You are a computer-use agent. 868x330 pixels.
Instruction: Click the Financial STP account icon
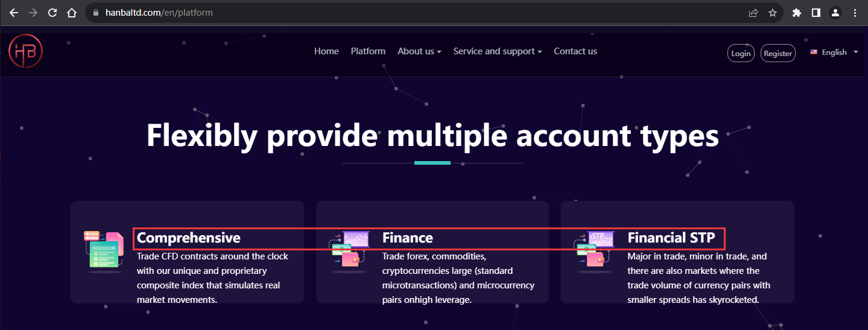594,251
